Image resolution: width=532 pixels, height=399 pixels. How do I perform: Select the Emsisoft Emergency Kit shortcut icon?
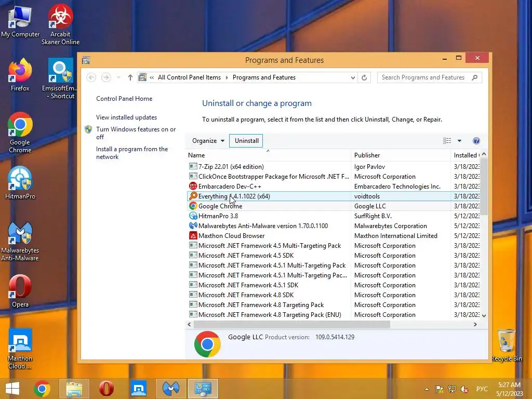(x=60, y=79)
